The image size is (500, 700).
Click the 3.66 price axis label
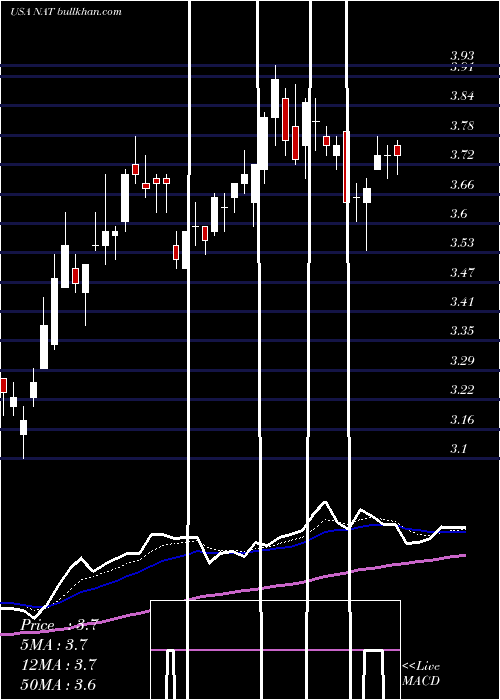(462, 184)
